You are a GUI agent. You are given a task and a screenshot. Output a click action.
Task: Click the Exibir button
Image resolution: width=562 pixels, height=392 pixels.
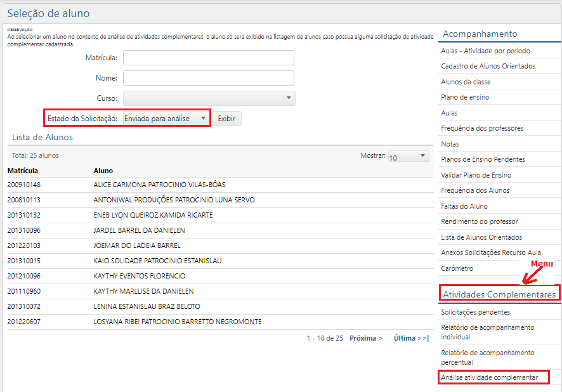[226, 118]
